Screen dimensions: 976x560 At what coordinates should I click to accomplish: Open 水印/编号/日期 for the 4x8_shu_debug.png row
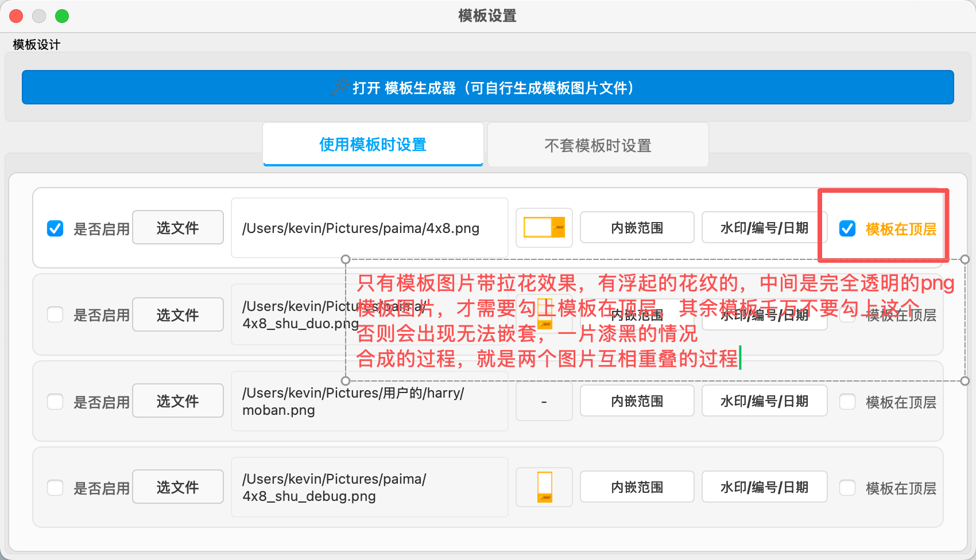[x=764, y=487]
